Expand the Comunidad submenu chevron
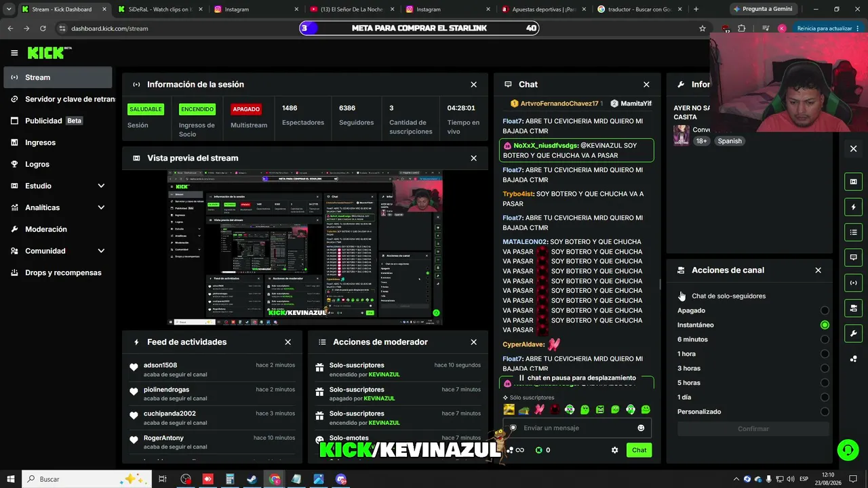The image size is (868, 488). click(101, 251)
